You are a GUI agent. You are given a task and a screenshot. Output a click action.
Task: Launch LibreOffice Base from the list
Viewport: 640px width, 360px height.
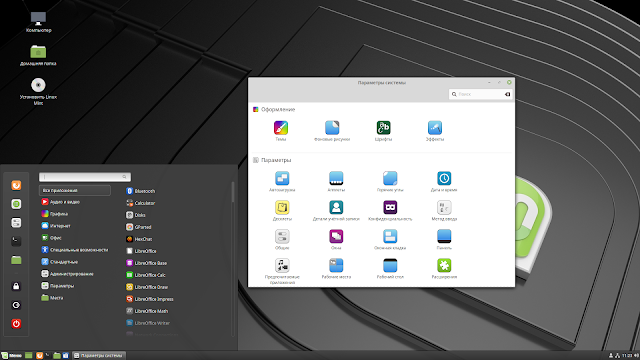point(147,263)
